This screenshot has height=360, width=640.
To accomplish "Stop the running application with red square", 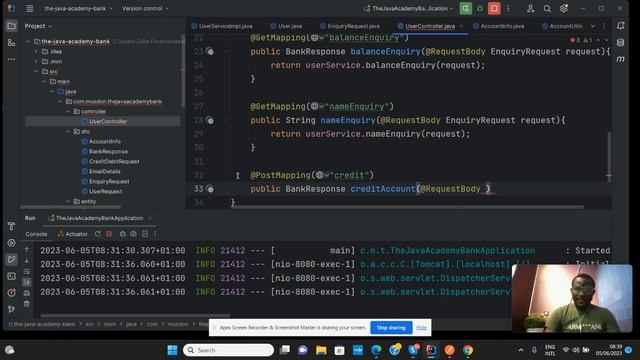I will pyautogui.click(x=494, y=9).
